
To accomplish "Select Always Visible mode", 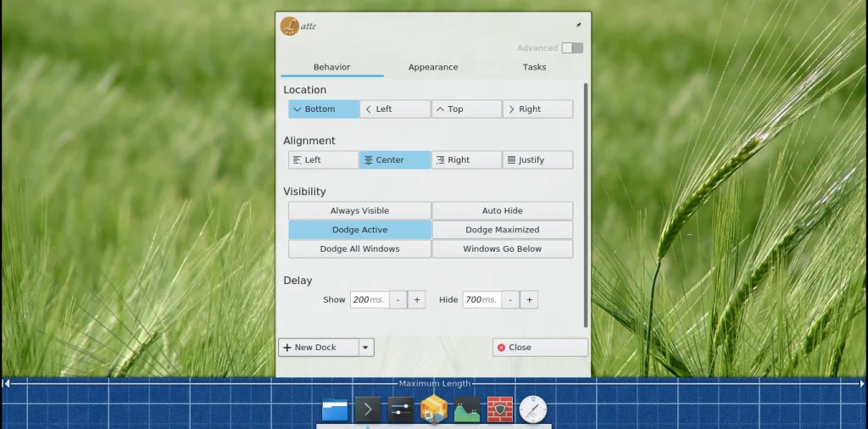I will point(359,211).
